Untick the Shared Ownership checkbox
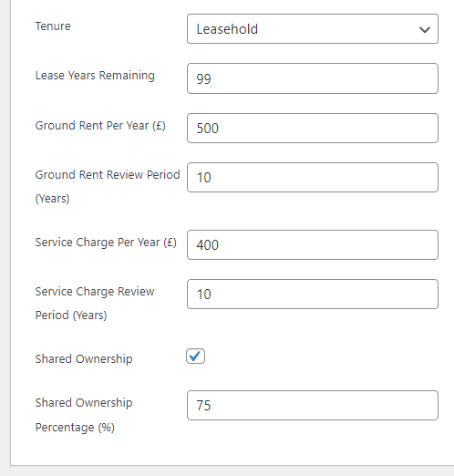Viewport: 454px width, 476px height. pos(195,357)
